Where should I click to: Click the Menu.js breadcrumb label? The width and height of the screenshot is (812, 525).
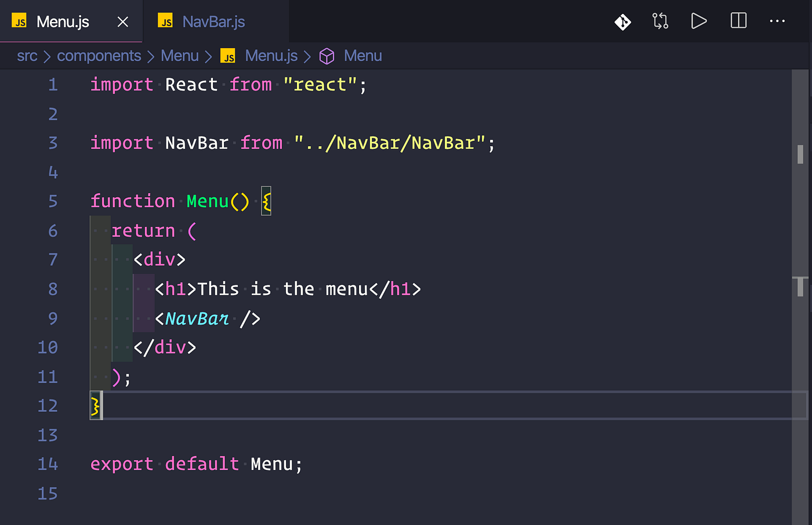(271, 56)
